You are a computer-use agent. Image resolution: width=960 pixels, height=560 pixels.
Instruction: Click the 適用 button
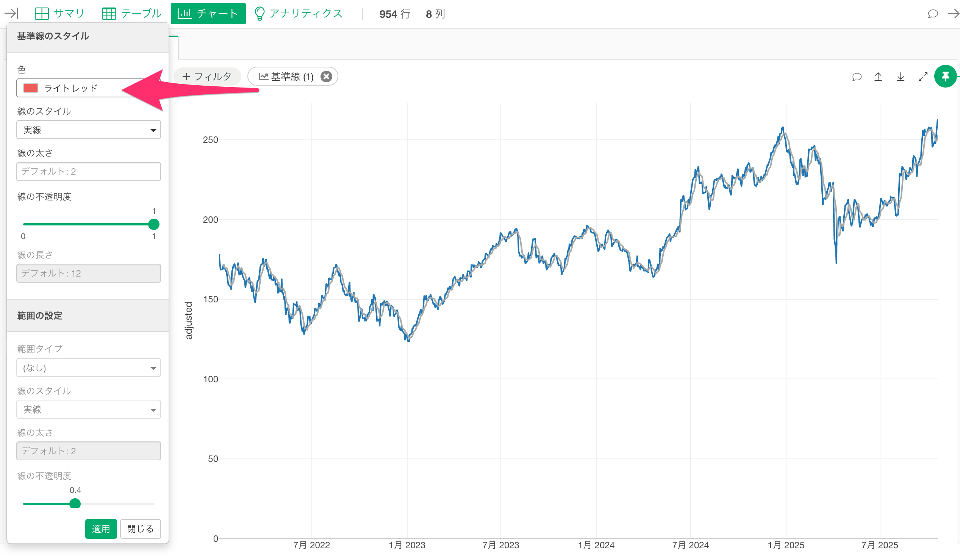[x=100, y=529]
